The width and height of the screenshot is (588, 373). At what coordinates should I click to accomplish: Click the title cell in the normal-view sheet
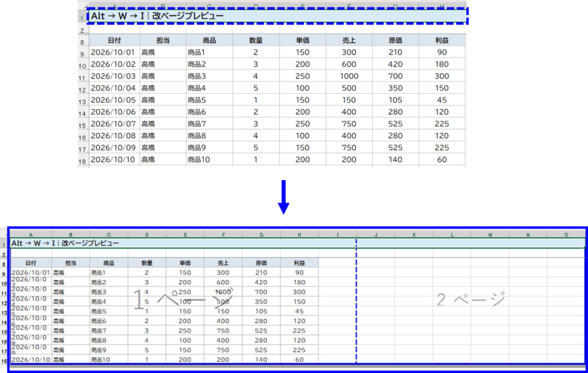click(x=278, y=16)
